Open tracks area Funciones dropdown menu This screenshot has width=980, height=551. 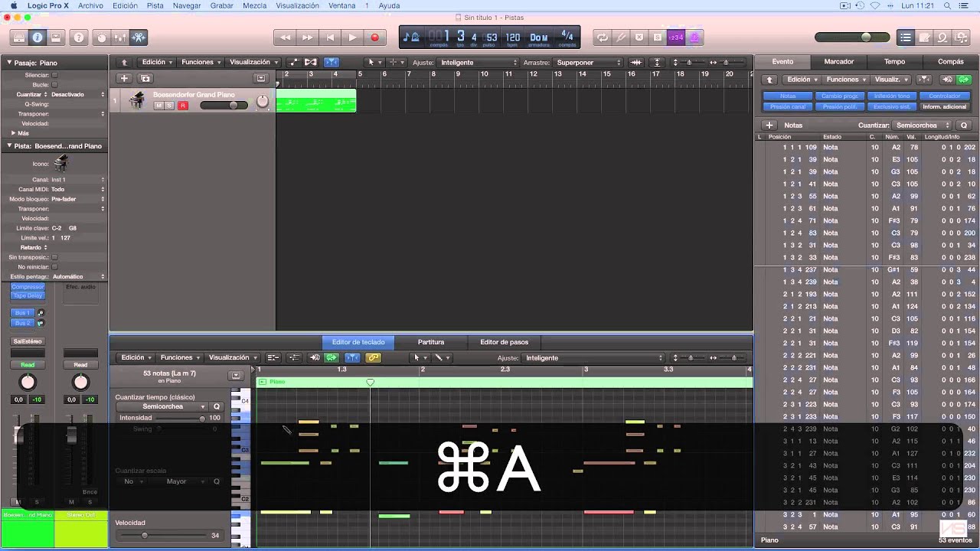coord(200,62)
